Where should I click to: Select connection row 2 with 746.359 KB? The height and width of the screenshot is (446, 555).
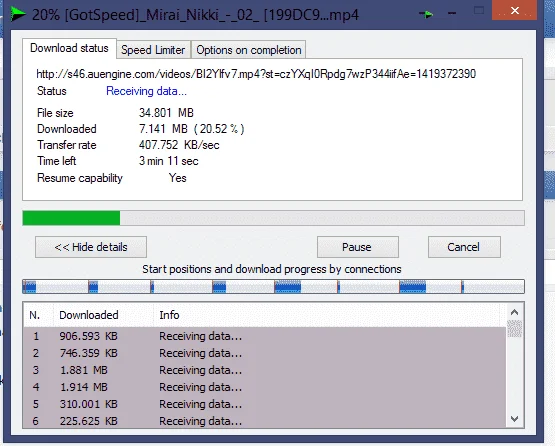(265, 353)
